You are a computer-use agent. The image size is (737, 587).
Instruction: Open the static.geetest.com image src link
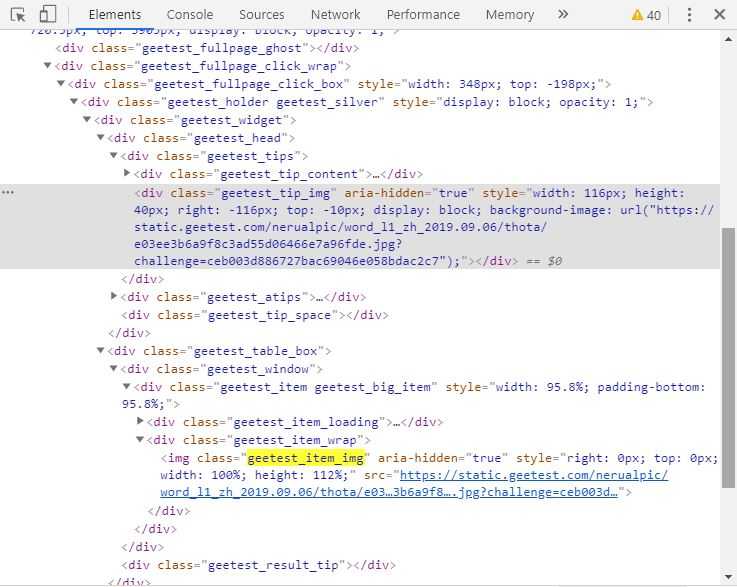click(414, 484)
